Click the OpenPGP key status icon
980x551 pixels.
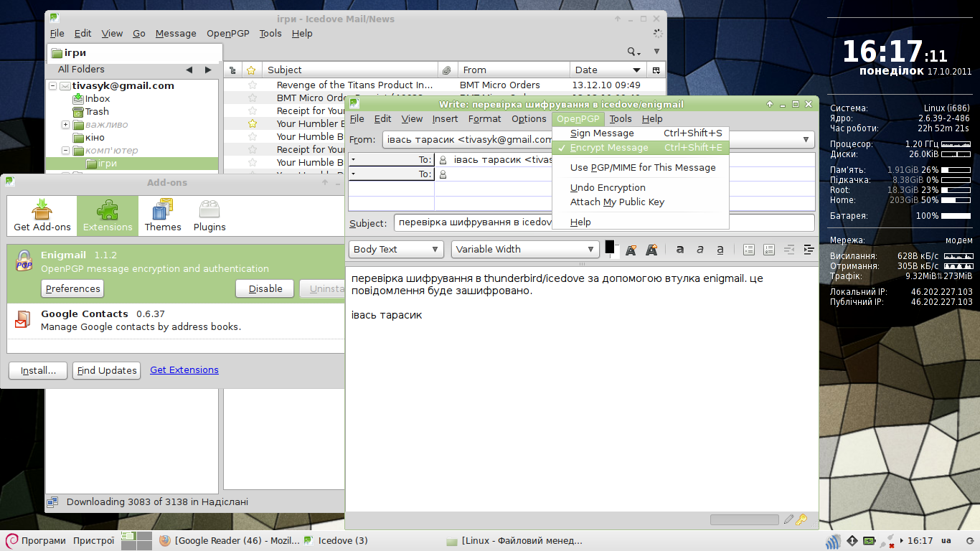[802, 519]
